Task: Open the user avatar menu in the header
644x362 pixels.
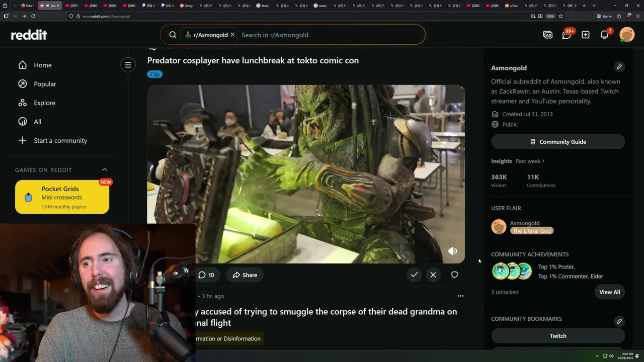Action: [627, 35]
